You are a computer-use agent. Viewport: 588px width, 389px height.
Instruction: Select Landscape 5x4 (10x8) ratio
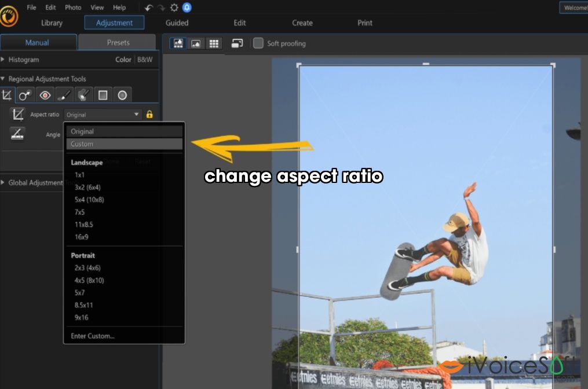tap(89, 199)
